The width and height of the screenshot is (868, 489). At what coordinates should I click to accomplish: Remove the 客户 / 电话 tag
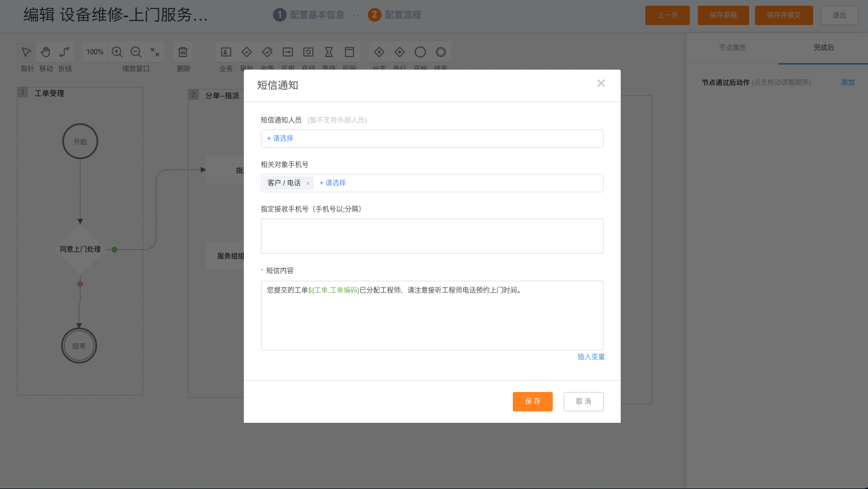(x=308, y=183)
